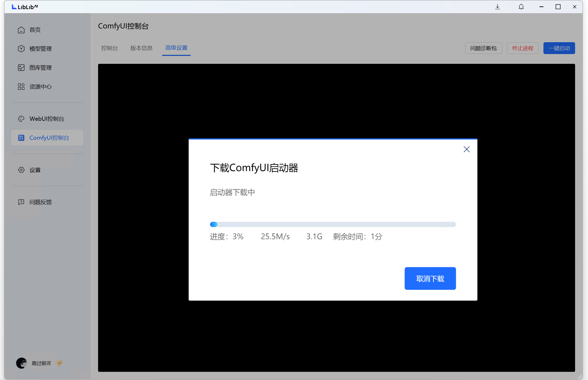This screenshot has height=380, width=588.
Task: Click the download manager icon in title bar
Action: 497,7
